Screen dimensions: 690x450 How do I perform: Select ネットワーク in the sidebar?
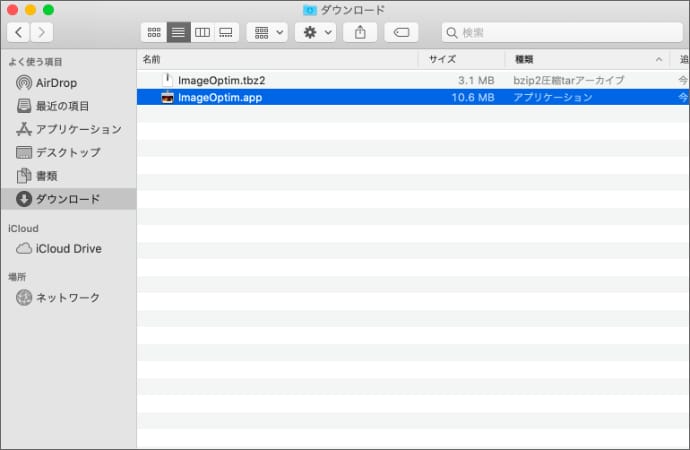tap(68, 297)
